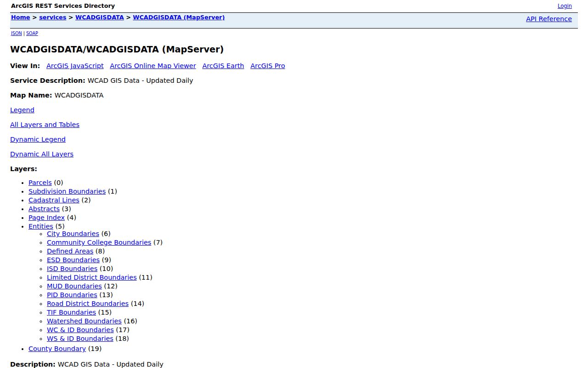The image size is (588, 368).
Task: Open the WCADGISDATA folder breadcrumb
Action: (100, 17)
